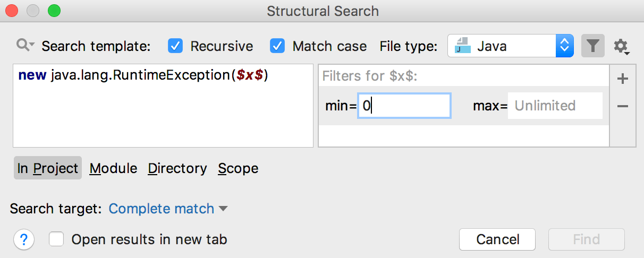
Task: Toggle the filter funnel button
Action: [x=593, y=46]
